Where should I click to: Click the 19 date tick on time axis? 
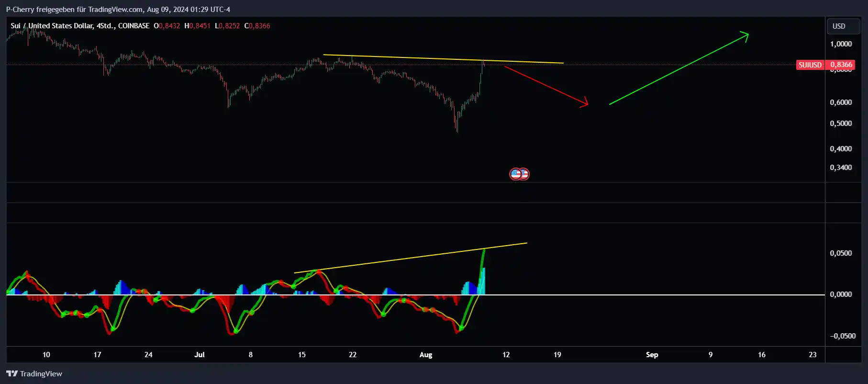[557, 355]
